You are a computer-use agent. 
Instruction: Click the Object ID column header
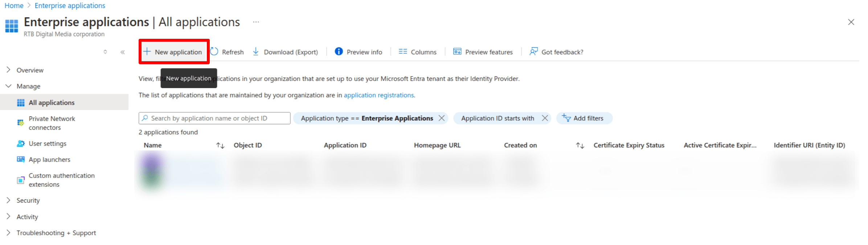coord(247,145)
